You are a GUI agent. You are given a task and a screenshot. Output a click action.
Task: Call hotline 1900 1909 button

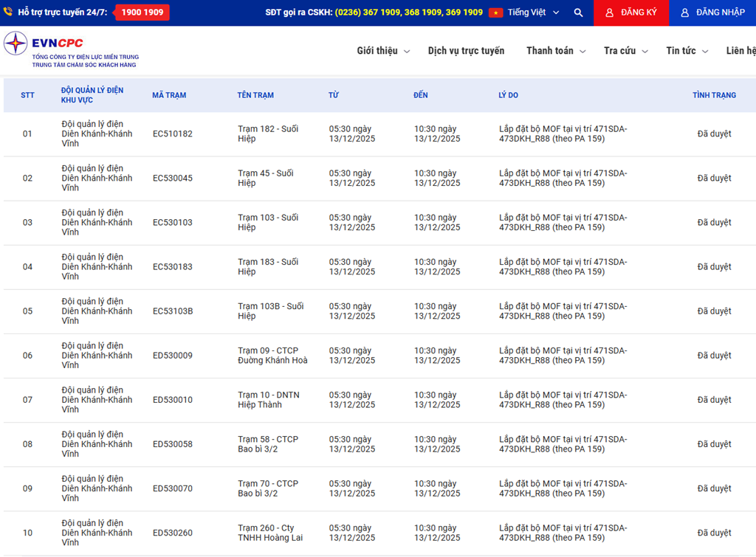click(142, 13)
